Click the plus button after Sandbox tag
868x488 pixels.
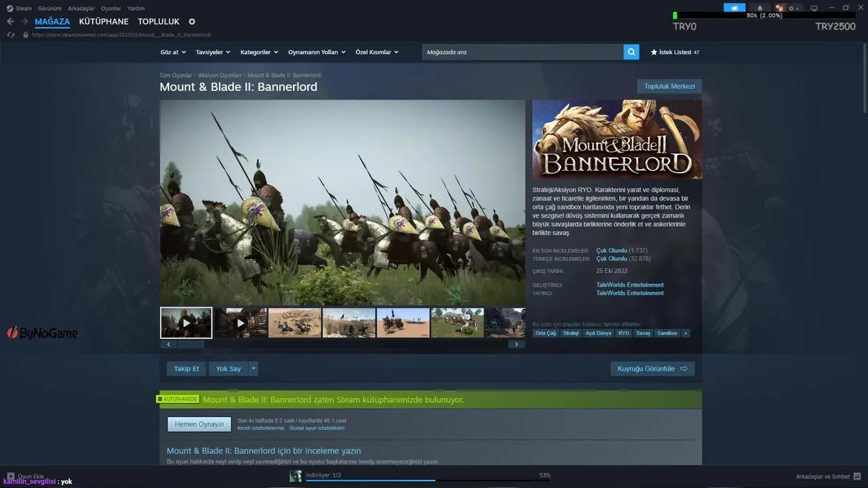(x=686, y=333)
